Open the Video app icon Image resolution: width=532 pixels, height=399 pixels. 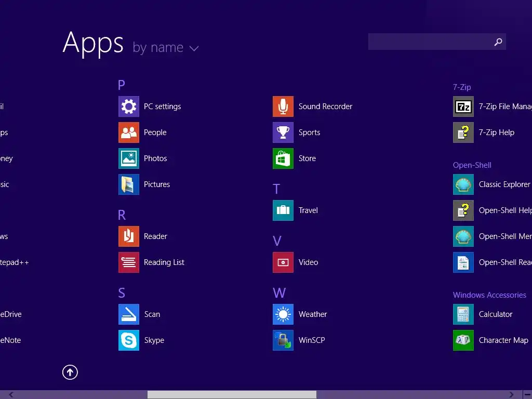tap(283, 262)
